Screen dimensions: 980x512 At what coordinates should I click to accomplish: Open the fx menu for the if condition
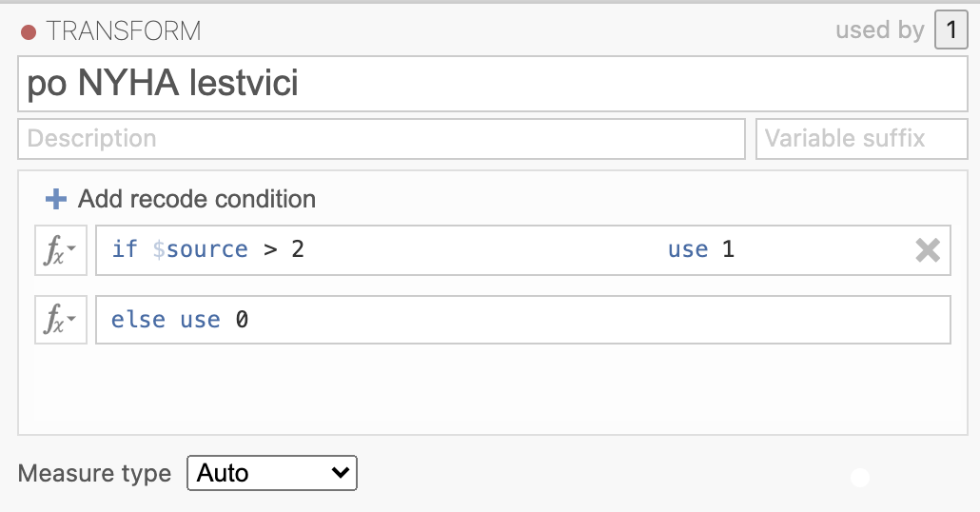click(61, 250)
